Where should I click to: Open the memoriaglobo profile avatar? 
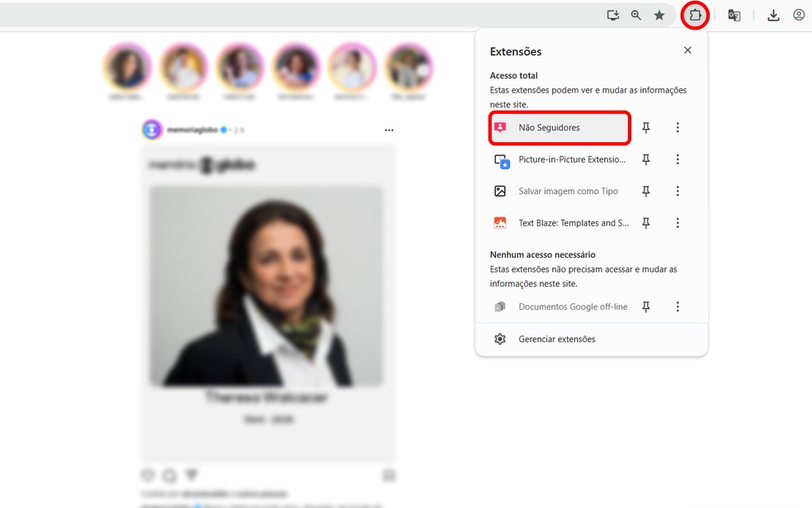coord(152,130)
